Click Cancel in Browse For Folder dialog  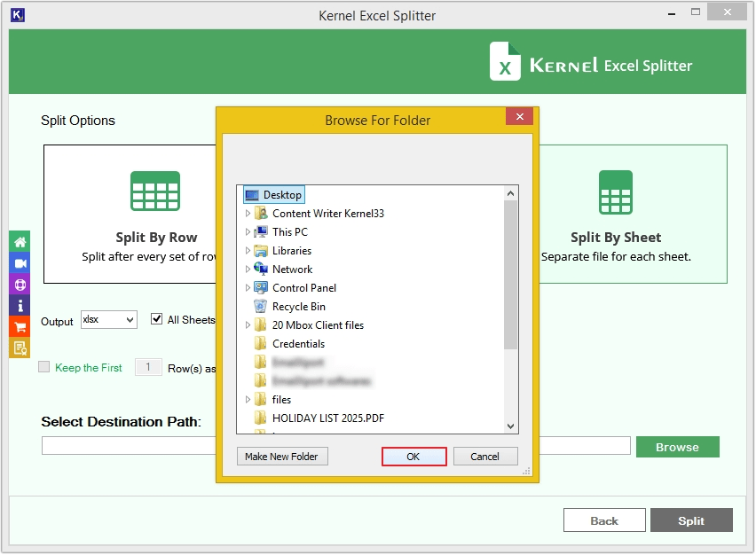pos(485,457)
